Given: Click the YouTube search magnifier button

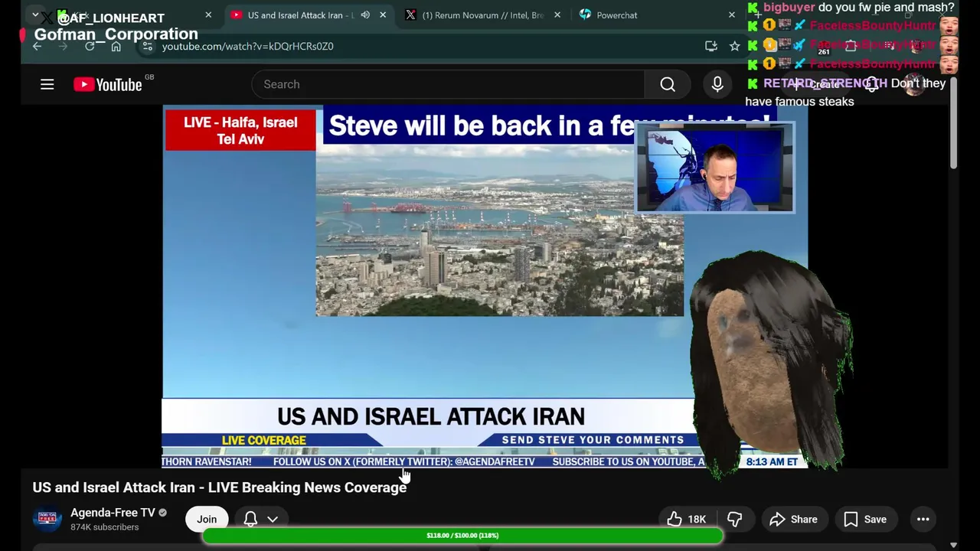Looking at the screenshot, I should tap(668, 84).
